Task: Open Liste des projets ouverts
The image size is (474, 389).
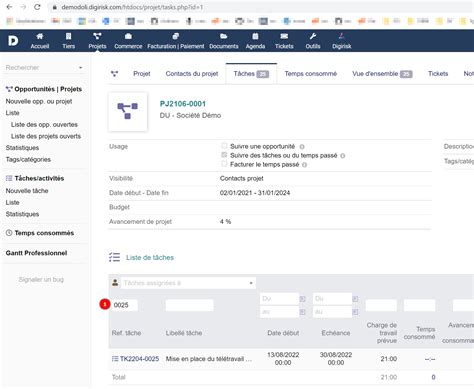Action: pyautogui.click(x=46, y=136)
